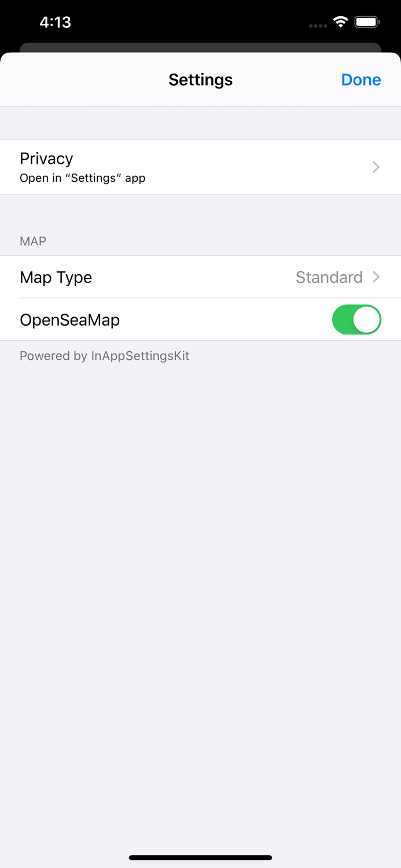Screen dimensions: 401x868
Task: Click the Powered by InAppSettingsKit credit
Action: pos(104,355)
